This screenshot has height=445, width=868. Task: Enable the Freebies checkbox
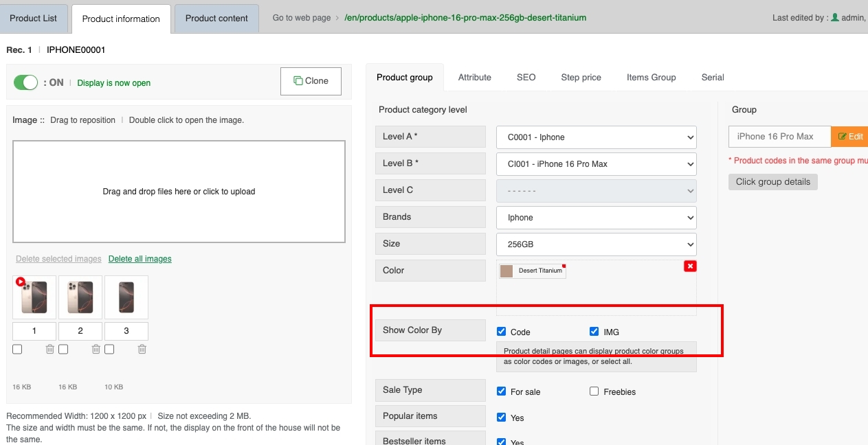pos(594,391)
